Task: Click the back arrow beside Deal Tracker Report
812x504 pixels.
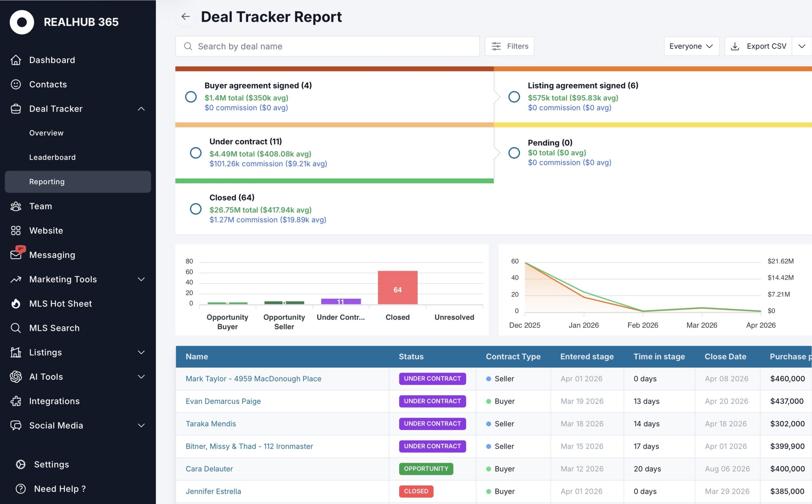Action: point(185,17)
